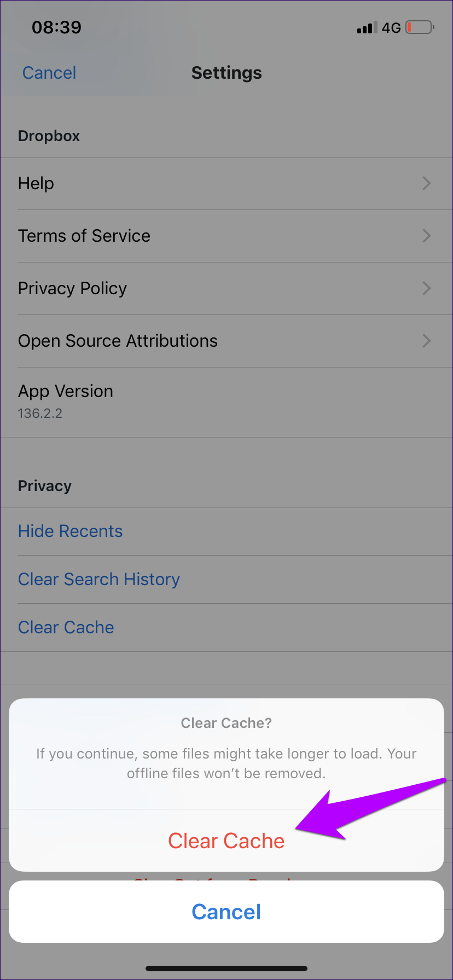The width and height of the screenshot is (453, 980).
Task: Choose Clear Search History
Action: 98,579
